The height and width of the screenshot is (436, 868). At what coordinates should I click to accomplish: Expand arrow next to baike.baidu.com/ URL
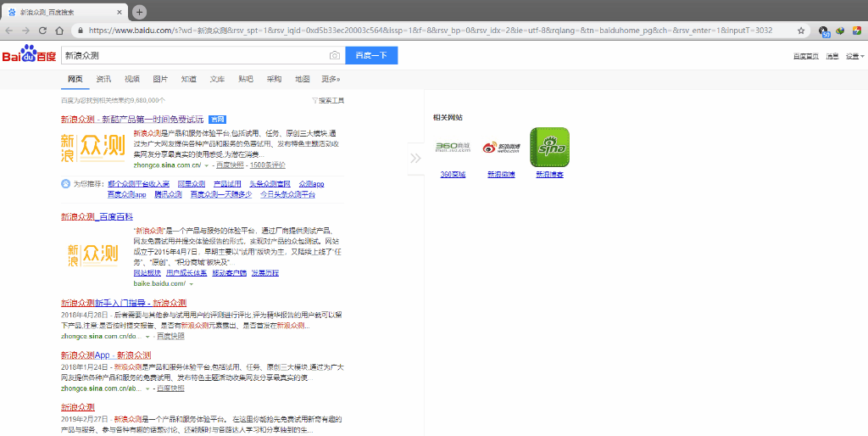click(191, 284)
